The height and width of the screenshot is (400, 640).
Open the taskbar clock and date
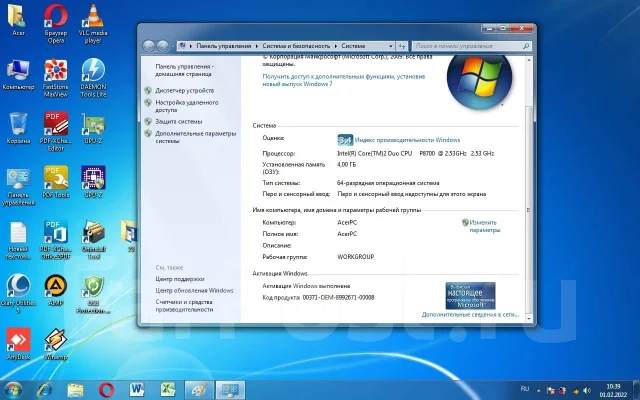click(x=613, y=390)
